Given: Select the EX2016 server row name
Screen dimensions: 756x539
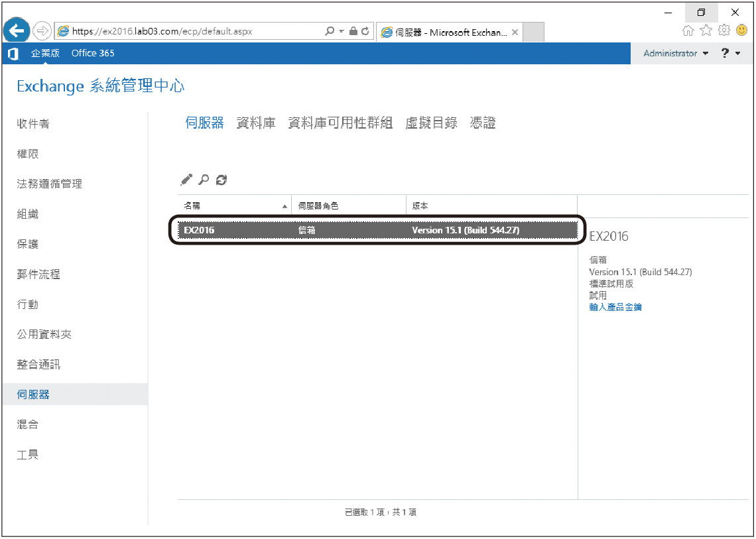Looking at the screenshot, I should click(199, 230).
